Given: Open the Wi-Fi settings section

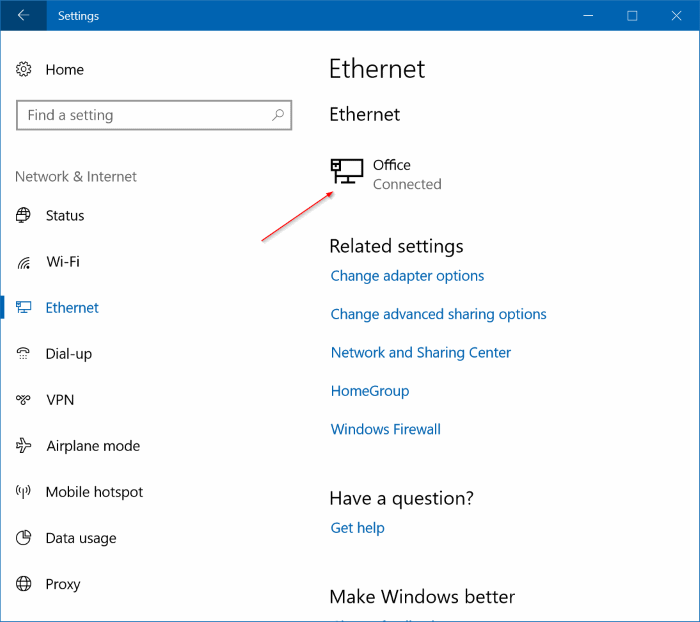Looking at the screenshot, I should click(x=63, y=262).
